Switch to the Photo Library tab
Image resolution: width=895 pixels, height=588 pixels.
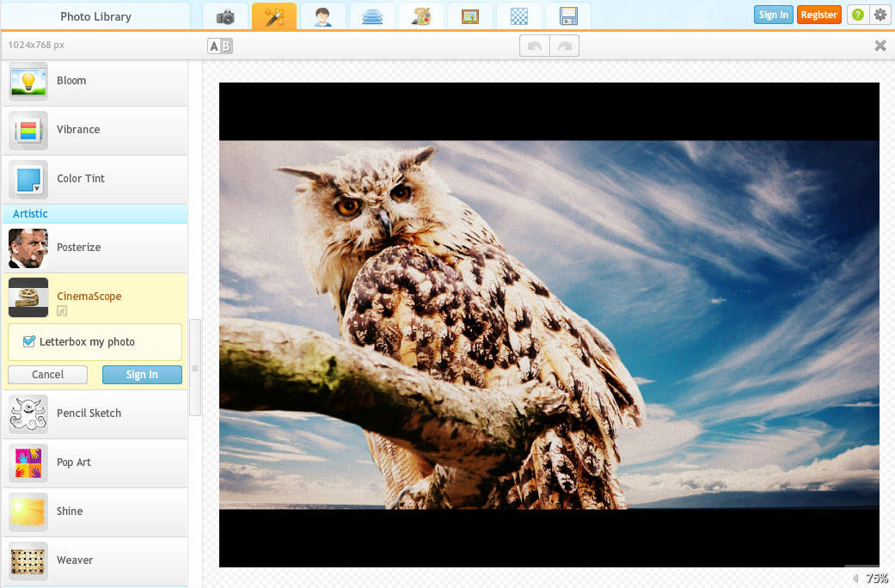pos(95,16)
